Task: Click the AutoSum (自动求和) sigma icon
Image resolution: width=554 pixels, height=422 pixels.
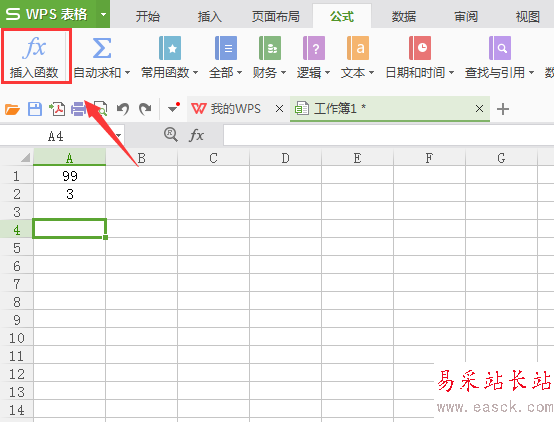Action: [x=102, y=48]
